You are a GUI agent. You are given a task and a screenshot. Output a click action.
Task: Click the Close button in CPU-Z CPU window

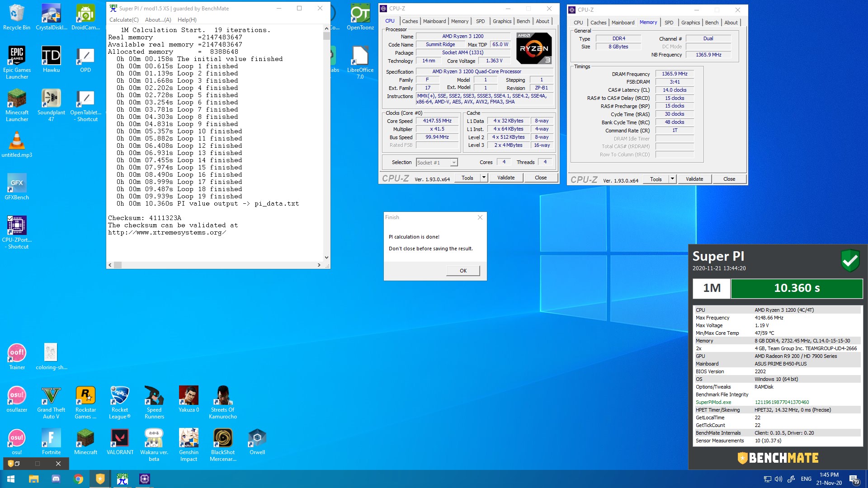(x=541, y=178)
